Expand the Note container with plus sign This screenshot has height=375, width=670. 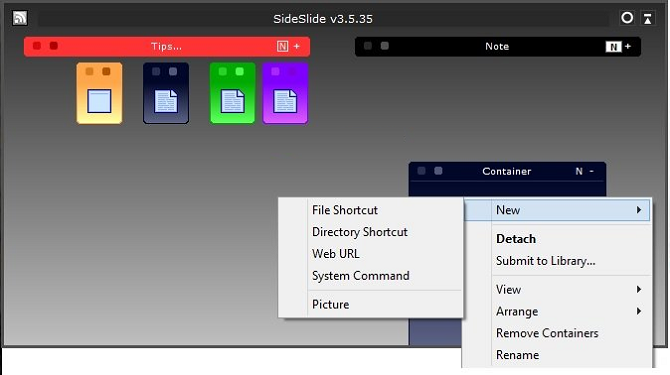click(x=628, y=46)
